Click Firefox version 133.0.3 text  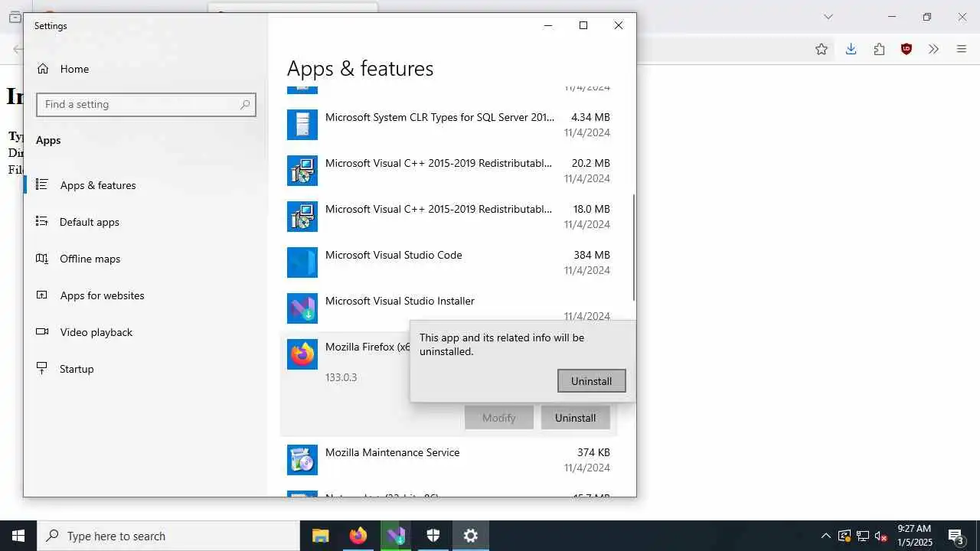341,377
